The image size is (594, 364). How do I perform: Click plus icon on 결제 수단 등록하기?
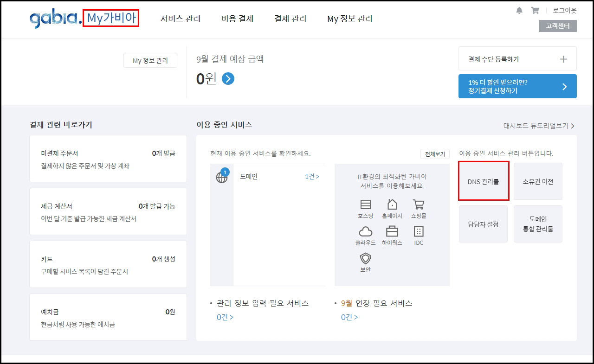(563, 59)
